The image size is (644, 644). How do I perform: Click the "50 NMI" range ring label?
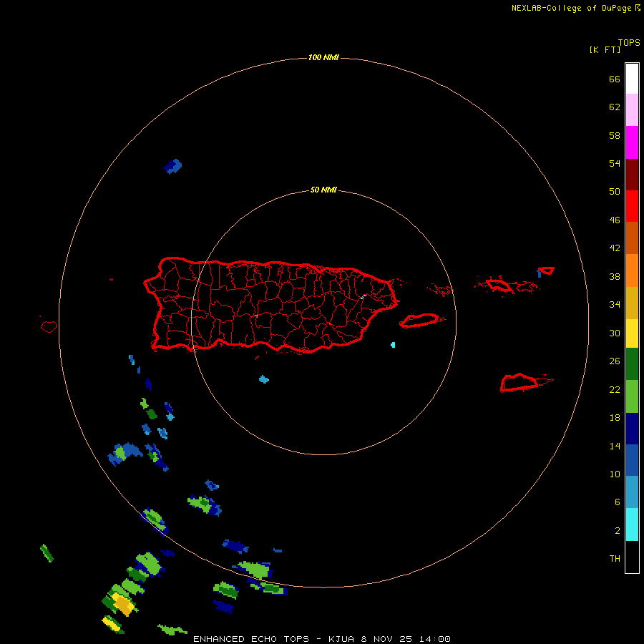(323, 190)
